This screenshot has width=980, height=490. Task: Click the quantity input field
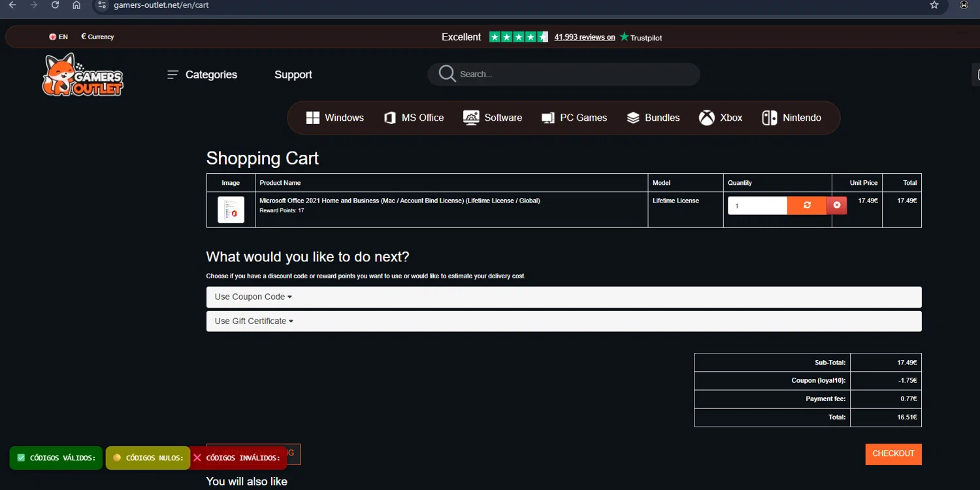click(758, 205)
